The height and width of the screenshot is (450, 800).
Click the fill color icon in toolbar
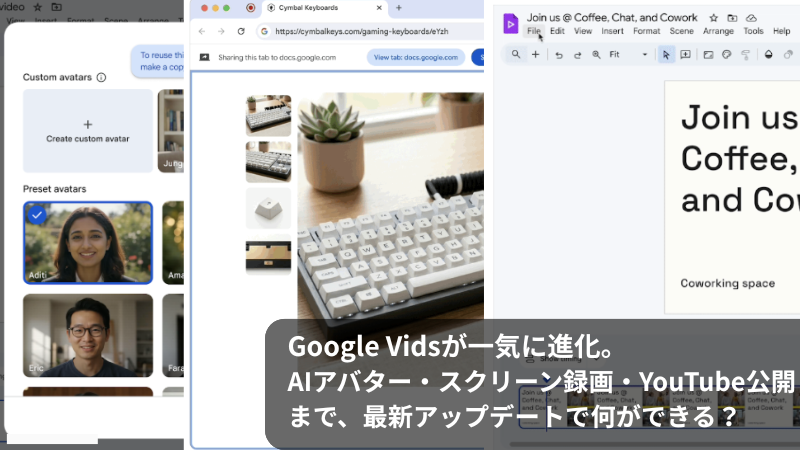[x=768, y=54]
